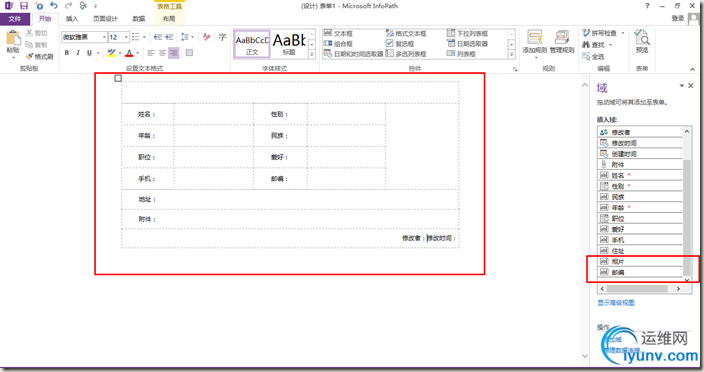Click the increase indent icon
704x372 pixels.
[169, 37]
